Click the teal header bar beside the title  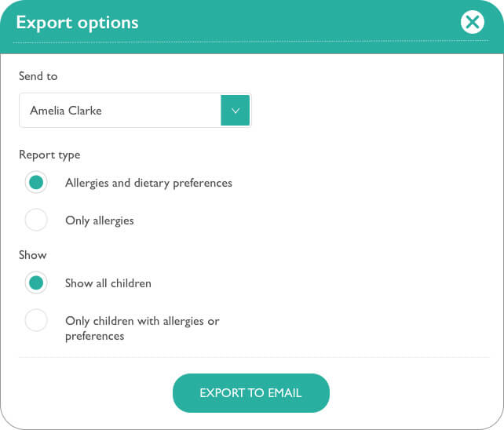299,23
